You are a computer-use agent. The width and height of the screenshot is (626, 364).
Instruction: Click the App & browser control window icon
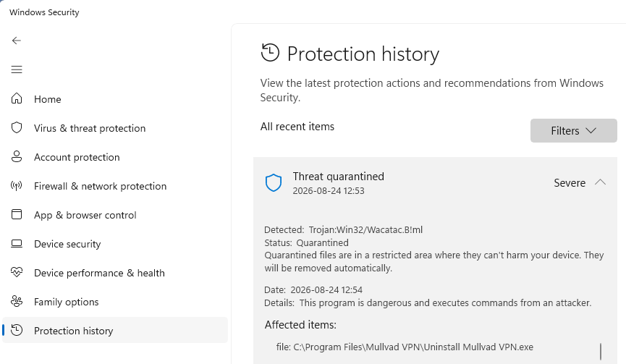tap(17, 214)
